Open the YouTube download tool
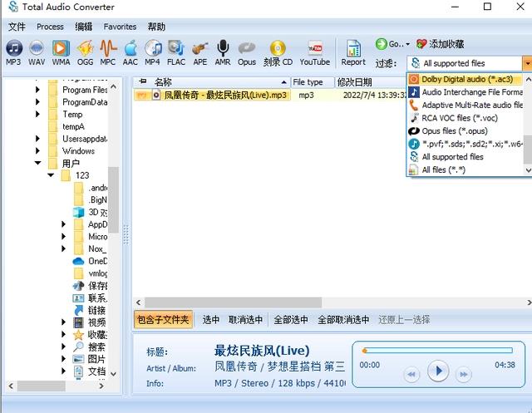The image size is (532, 413). [314, 52]
